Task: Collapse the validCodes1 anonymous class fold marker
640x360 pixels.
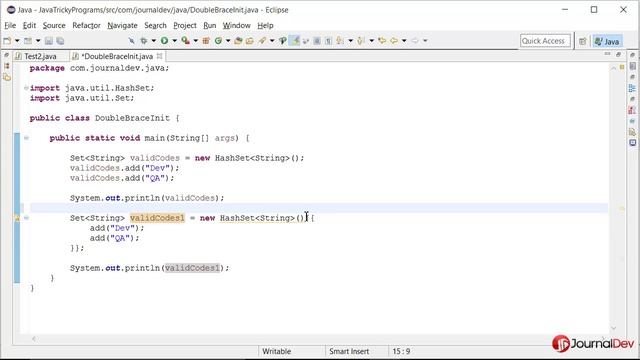Action: [26, 218]
